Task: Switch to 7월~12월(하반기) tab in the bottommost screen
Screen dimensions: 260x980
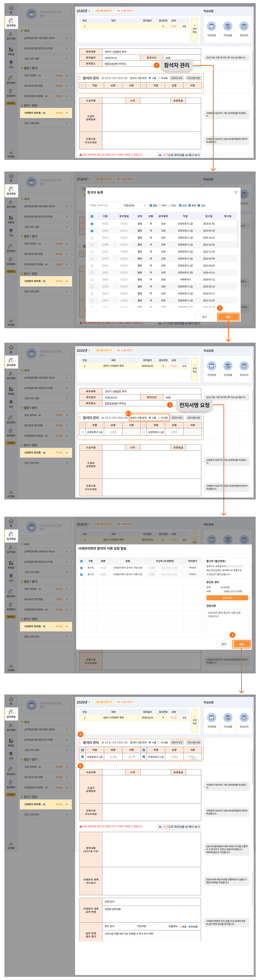Action: 125,702
